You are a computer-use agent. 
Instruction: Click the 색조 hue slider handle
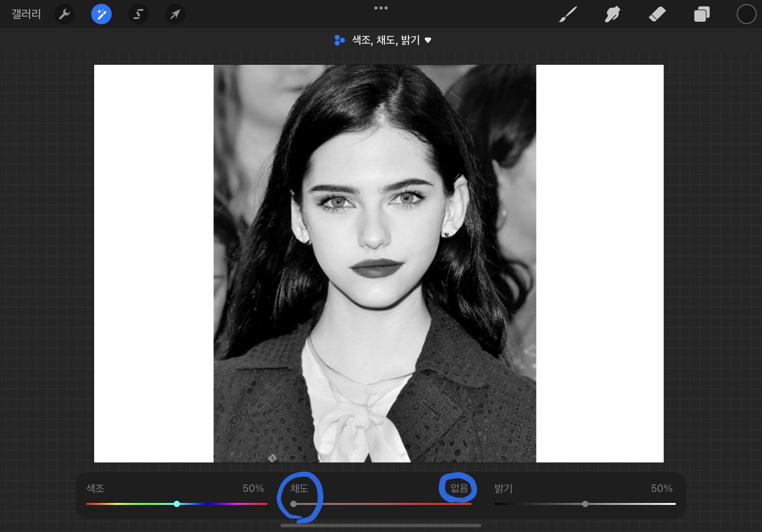177,504
